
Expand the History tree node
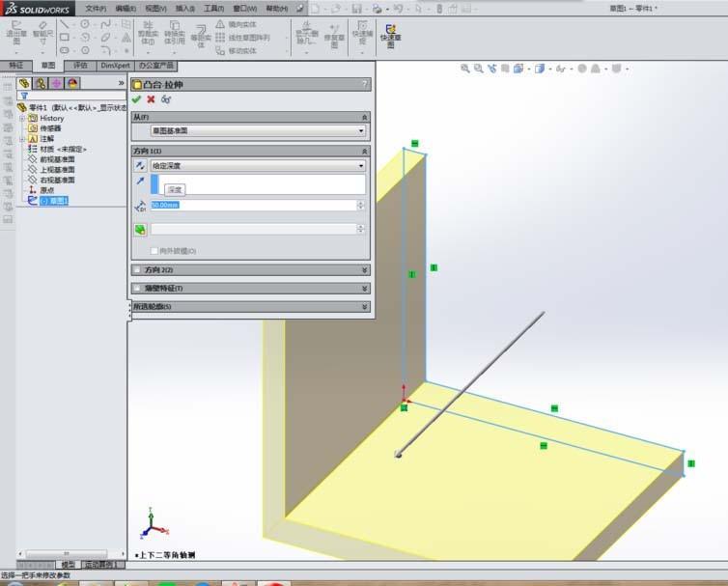pos(22,119)
